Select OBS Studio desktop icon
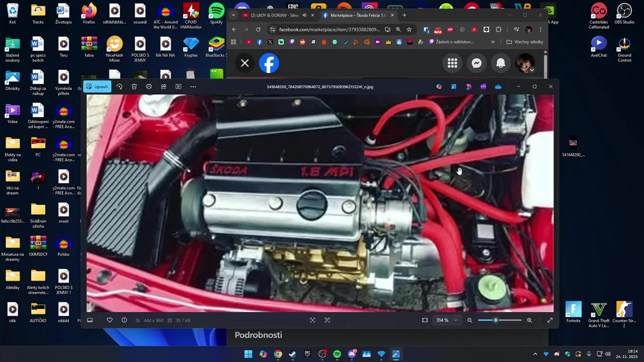This screenshot has height=362, width=644. (x=624, y=14)
